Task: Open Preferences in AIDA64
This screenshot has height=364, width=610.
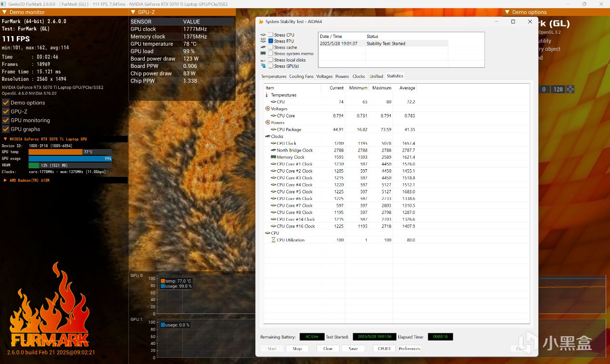Action: pyautogui.click(x=409, y=349)
